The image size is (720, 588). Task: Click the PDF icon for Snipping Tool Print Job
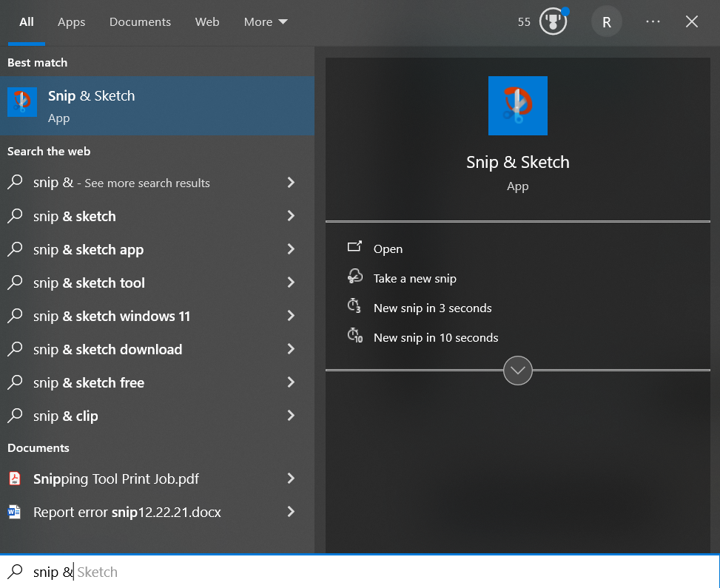coord(15,479)
